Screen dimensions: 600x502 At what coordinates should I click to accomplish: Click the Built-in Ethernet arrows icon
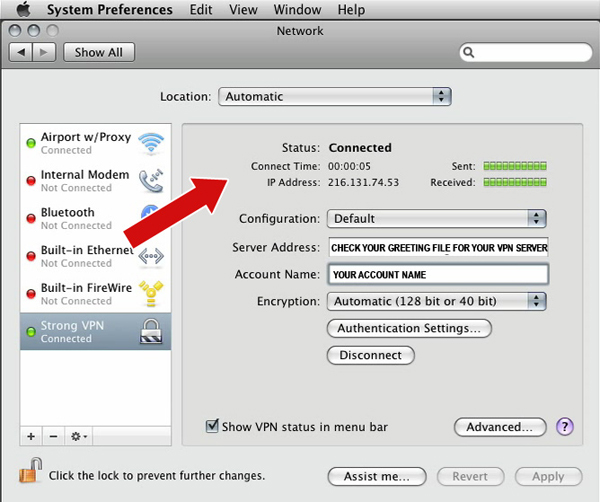click(x=151, y=256)
